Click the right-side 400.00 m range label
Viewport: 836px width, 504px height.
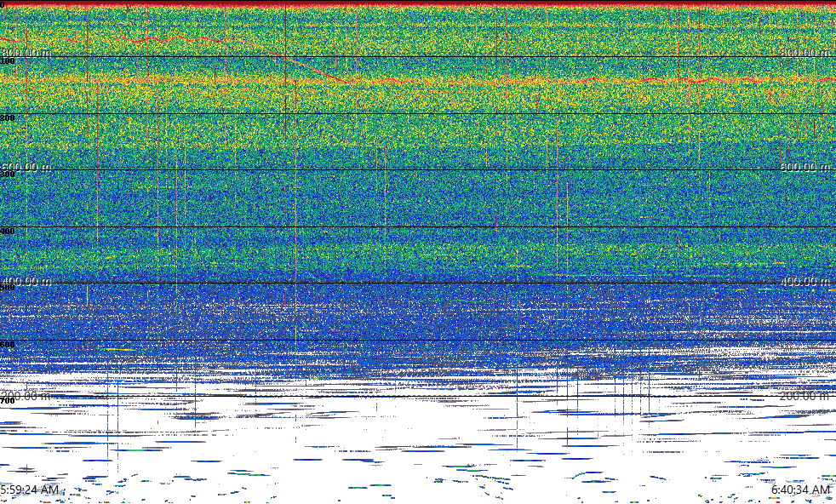pyautogui.click(x=805, y=281)
